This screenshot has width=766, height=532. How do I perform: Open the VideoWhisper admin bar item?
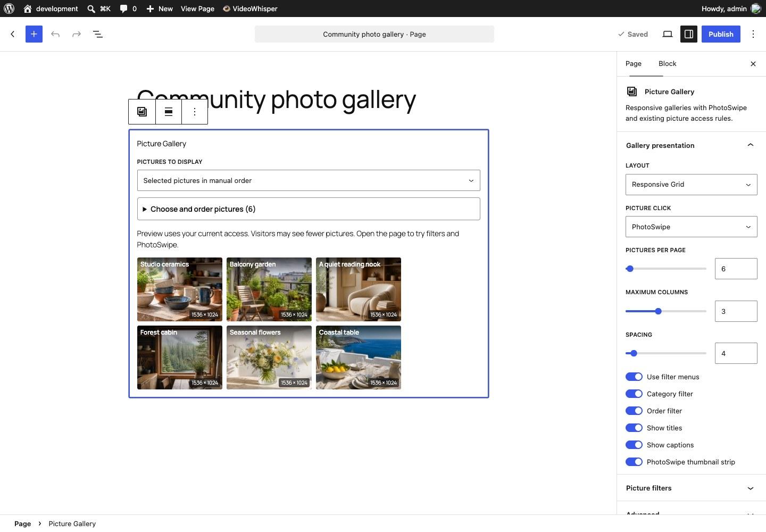(x=250, y=9)
